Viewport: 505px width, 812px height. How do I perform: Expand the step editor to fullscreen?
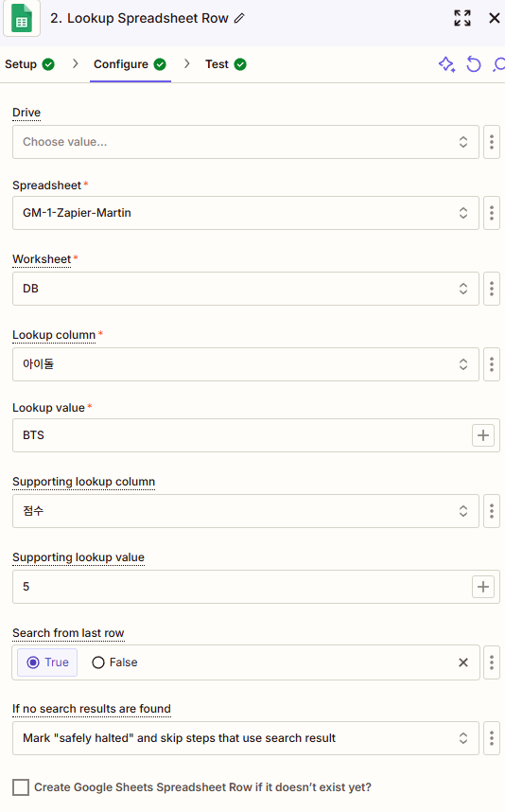[462, 18]
